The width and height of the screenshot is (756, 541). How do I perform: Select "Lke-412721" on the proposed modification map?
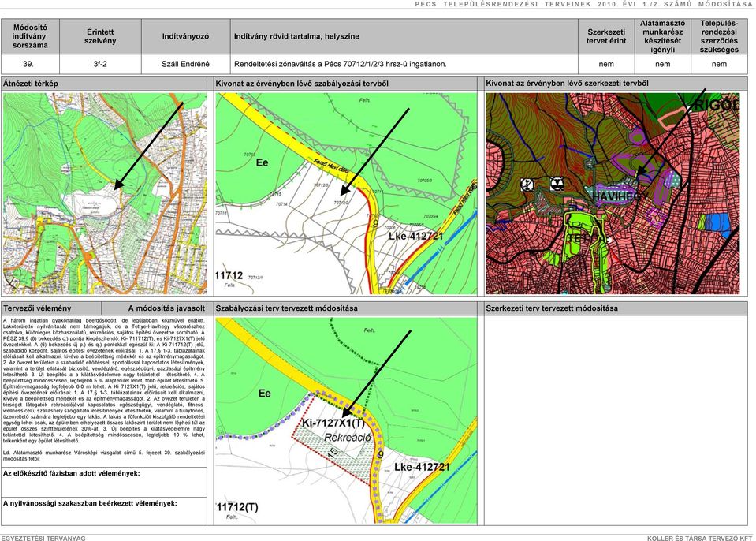[422, 467]
